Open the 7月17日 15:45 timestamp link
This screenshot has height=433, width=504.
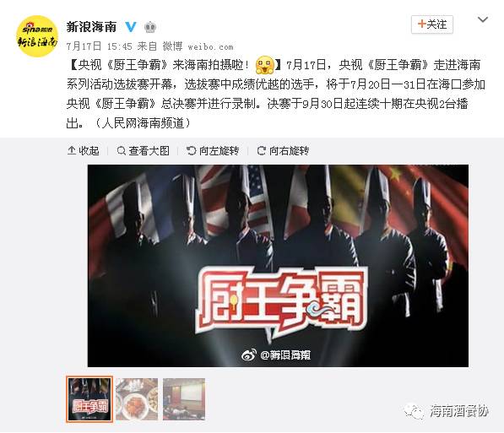(x=100, y=46)
